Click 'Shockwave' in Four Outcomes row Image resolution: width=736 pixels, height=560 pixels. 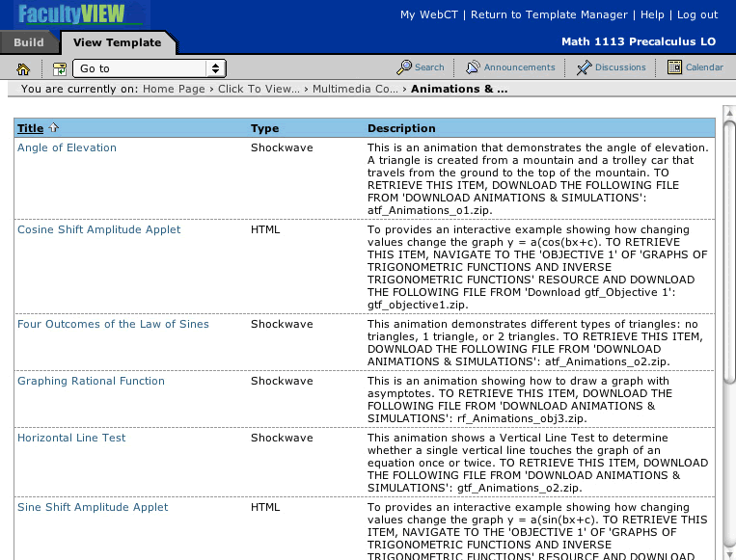pos(282,324)
